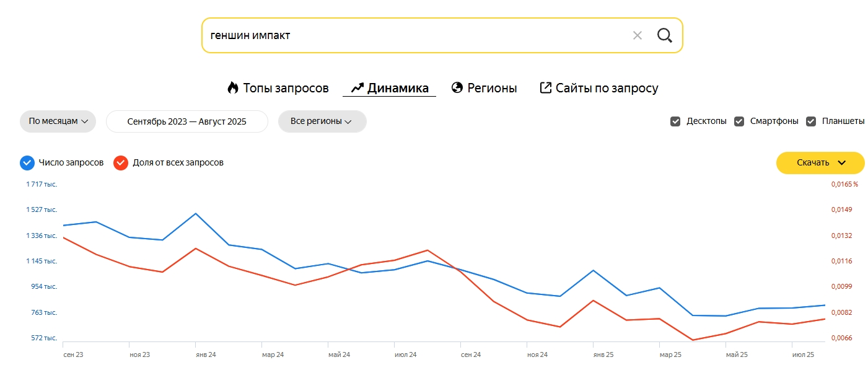Click the trending arrow Динамика icon

357,88
